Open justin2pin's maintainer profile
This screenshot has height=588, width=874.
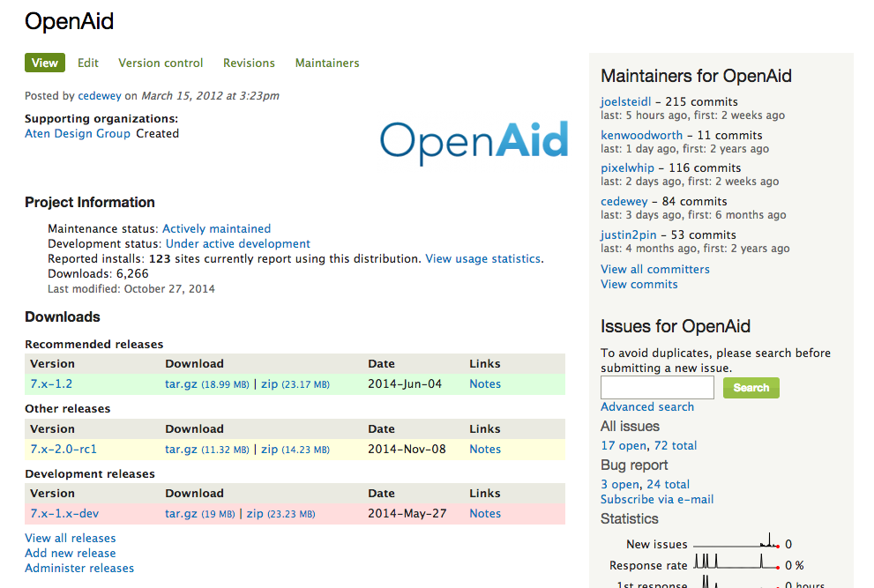click(628, 235)
